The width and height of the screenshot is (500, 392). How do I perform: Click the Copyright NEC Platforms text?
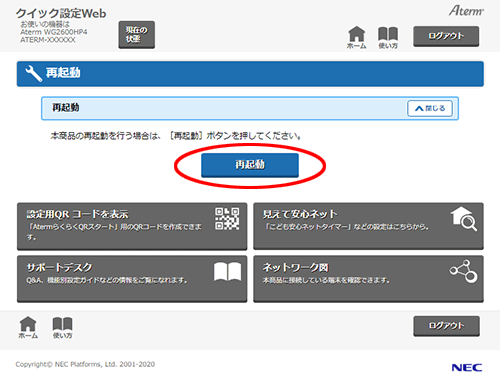[x=85, y=364]
